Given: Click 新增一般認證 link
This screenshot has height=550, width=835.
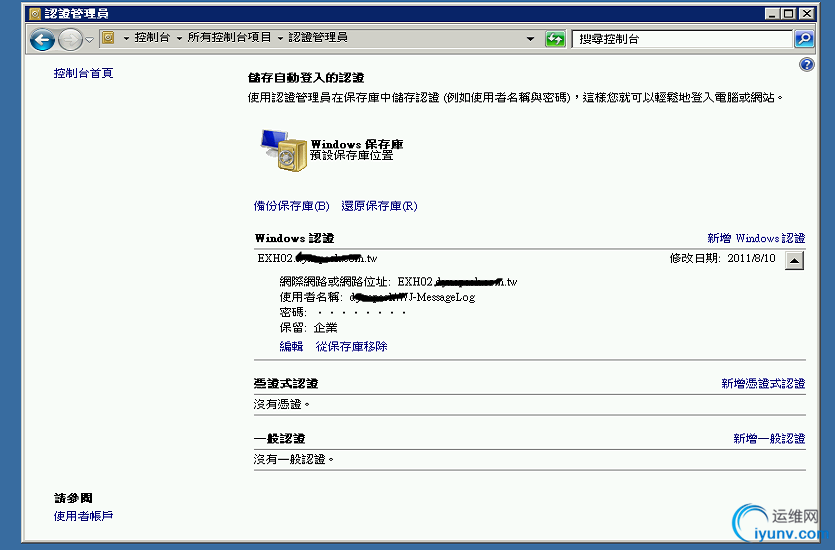Looking at the screenshot, I should point(769,439).
